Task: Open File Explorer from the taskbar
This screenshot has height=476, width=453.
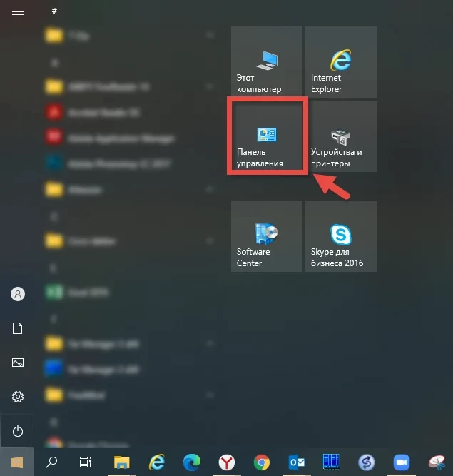Action: click(x=122, y=462)
